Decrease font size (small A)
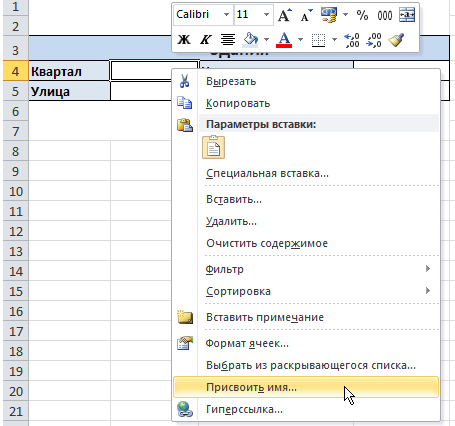Image resolution: width=455 pixels, height=426 pixels. click(x=307, y=15)
